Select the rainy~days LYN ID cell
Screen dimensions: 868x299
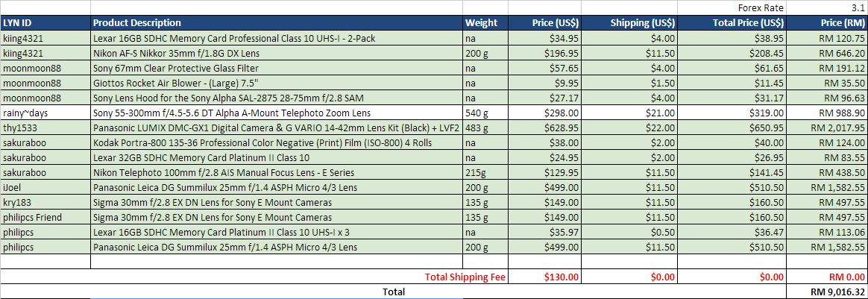coord(45,113)
